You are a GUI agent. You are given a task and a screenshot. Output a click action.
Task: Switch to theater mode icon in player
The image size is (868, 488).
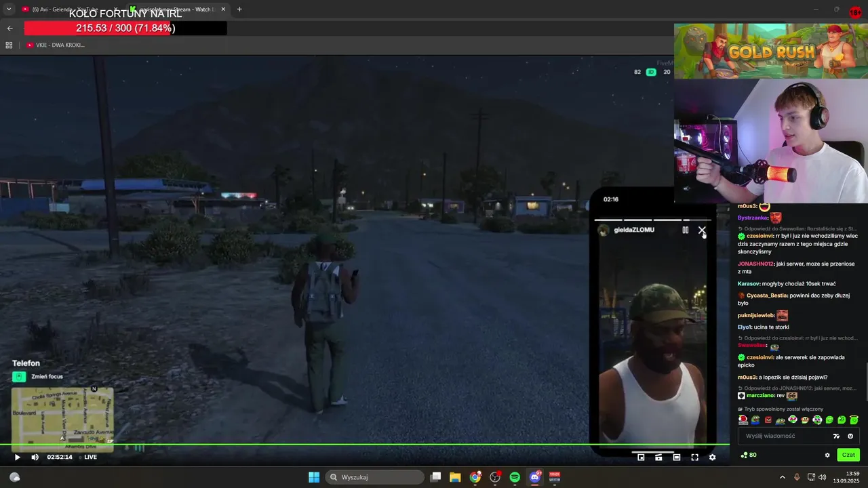tap(676, 457)
